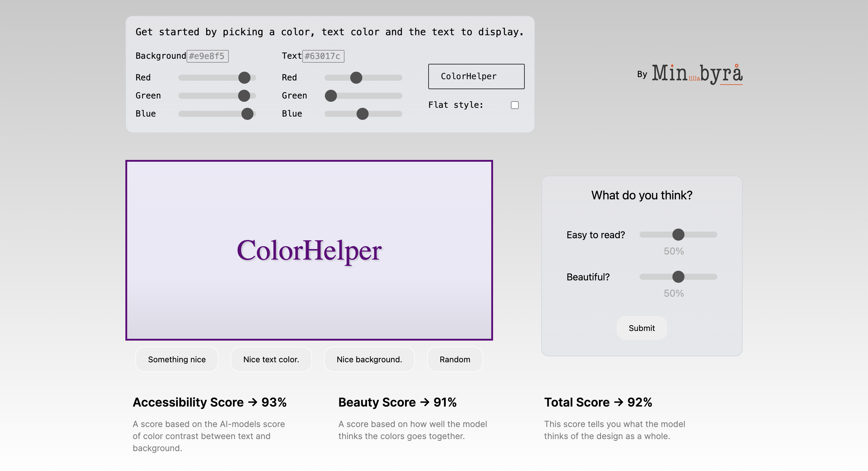The height and width of the screenshot is (471, 868).
Task: Click the Background Green slider handle
Action: [x=244, y=95]
